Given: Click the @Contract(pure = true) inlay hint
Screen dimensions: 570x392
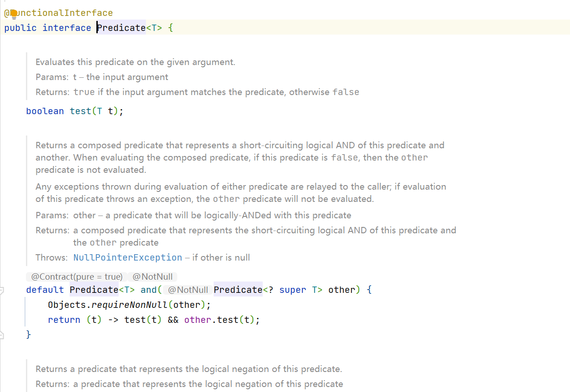Looking at the screenshot, I should tap(77, 276).
